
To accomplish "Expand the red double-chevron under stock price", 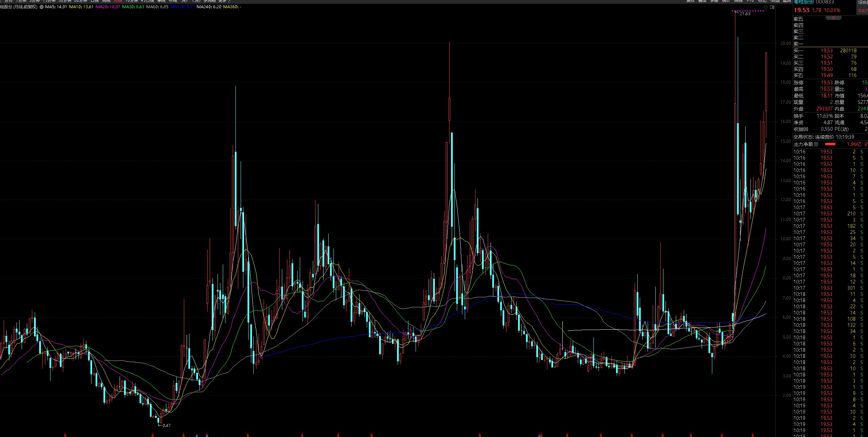I will click(833, 18).
